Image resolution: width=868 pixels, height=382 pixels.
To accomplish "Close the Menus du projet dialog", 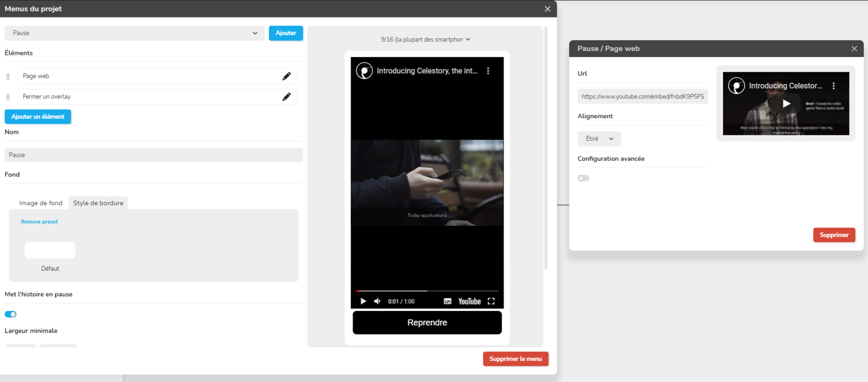I will coord(547,9).
